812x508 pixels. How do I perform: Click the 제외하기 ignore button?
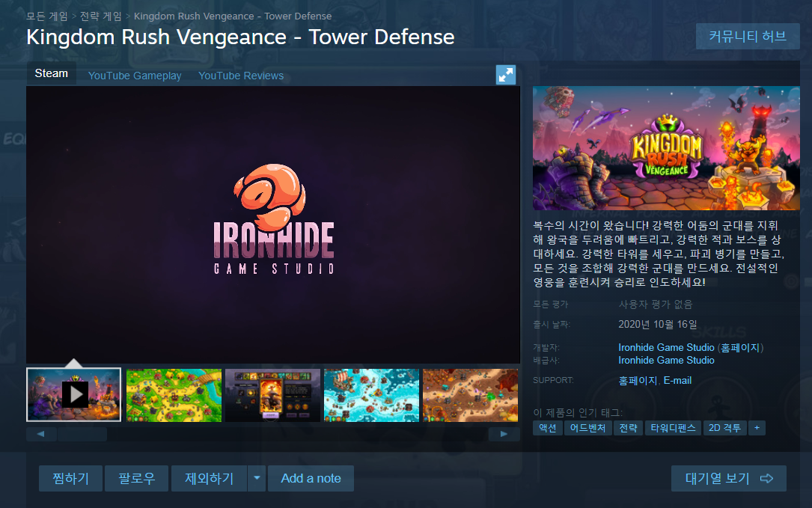(210, 479)
